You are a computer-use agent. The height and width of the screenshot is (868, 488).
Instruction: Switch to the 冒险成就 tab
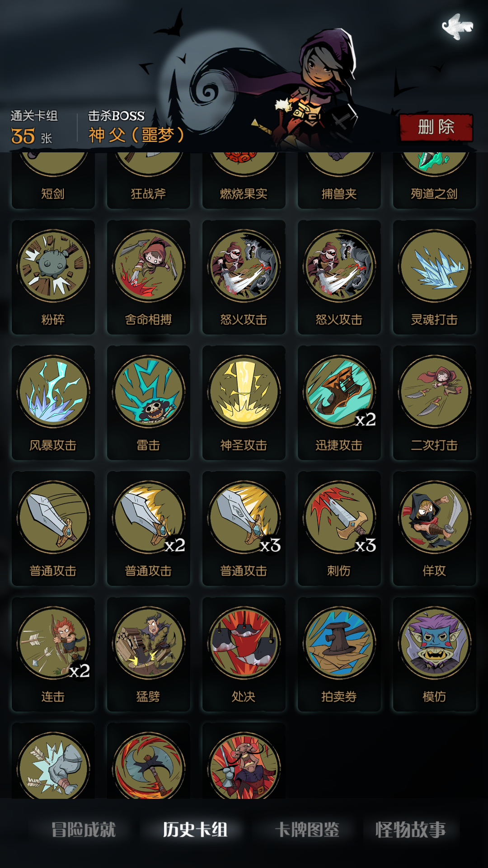click(x=84, y=830)
